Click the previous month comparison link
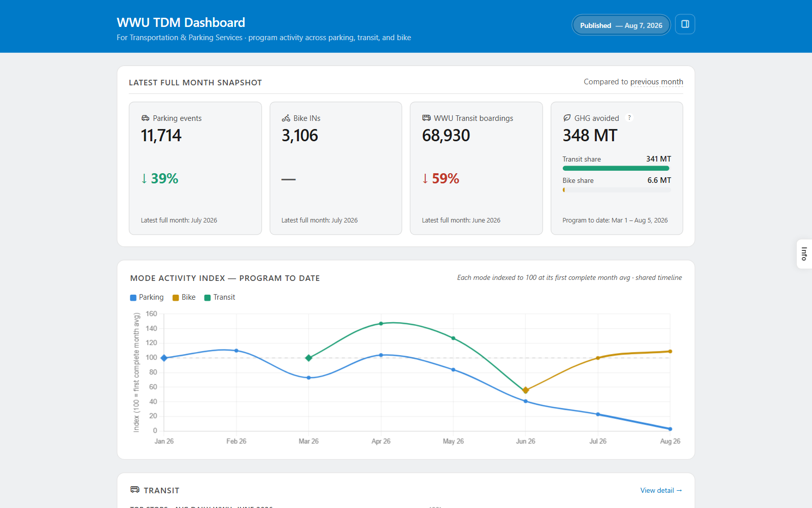The width and height of the screenshot is (812, 508). 656,82
